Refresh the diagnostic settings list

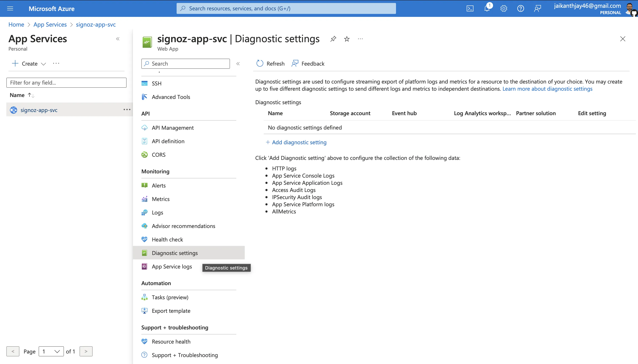(270, 63)
